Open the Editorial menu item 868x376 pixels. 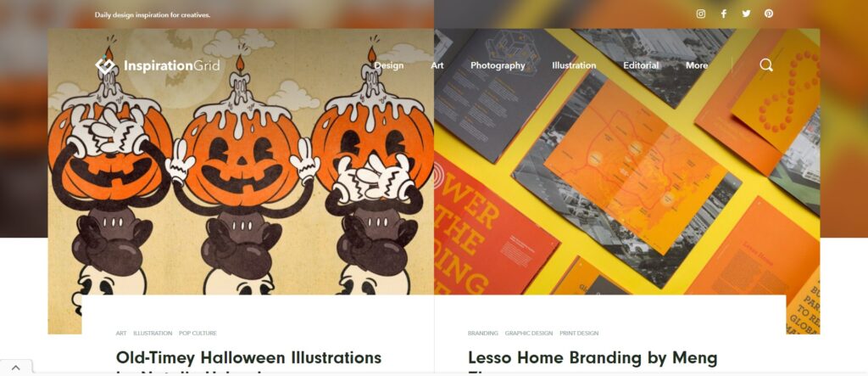(x=641, y=65)
